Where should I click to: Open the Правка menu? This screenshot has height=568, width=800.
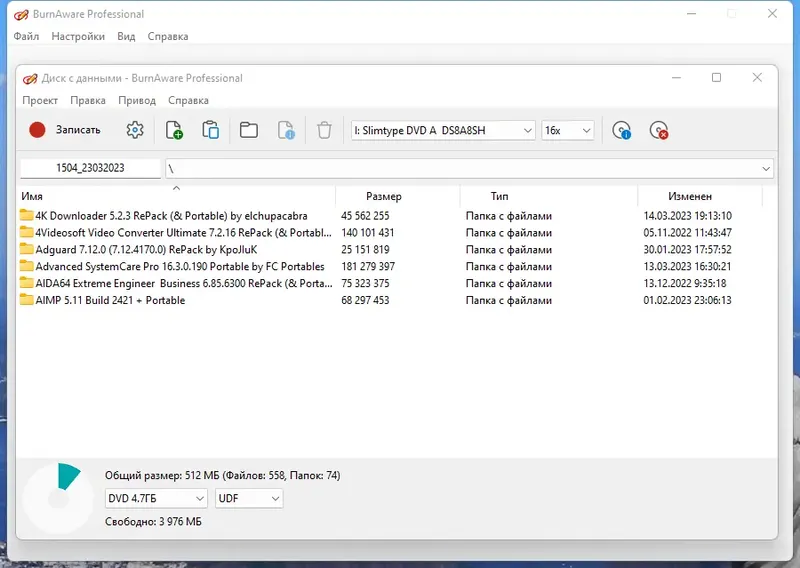coord(88,100)
